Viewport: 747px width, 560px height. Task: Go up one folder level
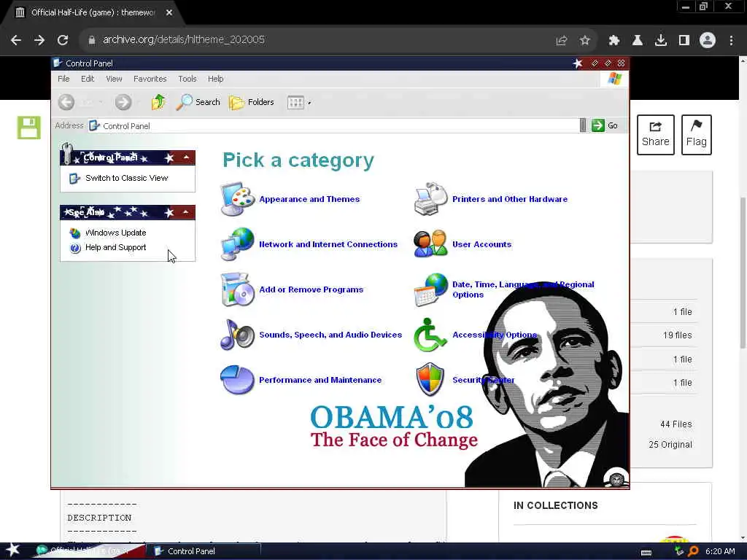158,102
